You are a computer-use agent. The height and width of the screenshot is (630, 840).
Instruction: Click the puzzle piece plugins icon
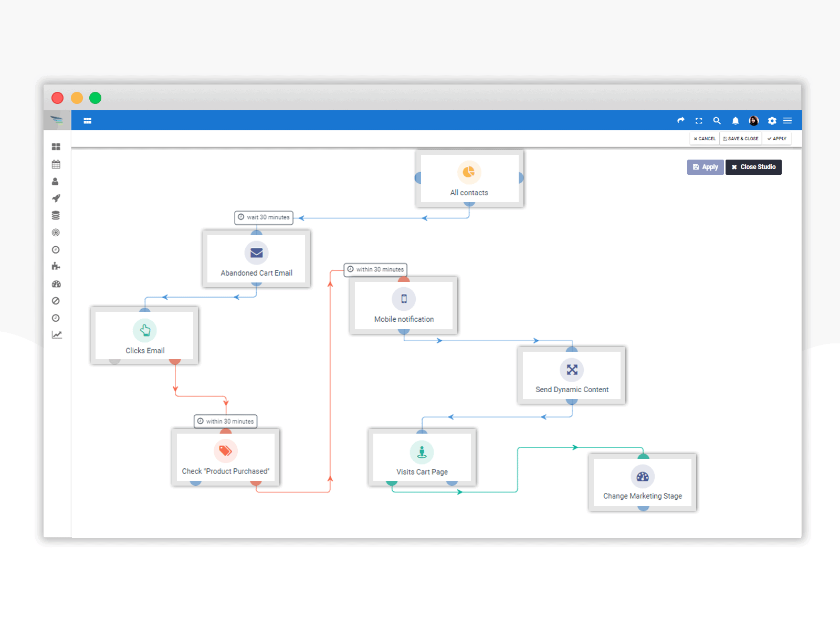click(x=56, y=266)
